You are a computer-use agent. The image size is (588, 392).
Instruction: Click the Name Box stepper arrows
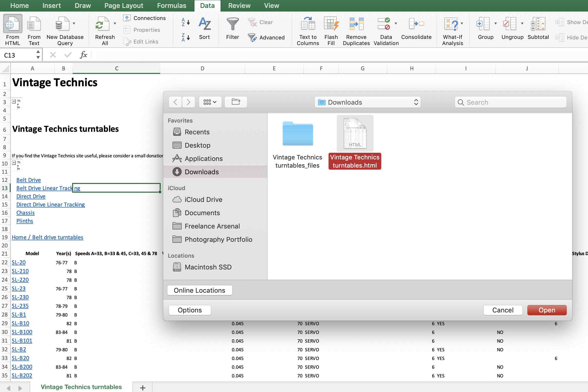(x=38, y=55)
